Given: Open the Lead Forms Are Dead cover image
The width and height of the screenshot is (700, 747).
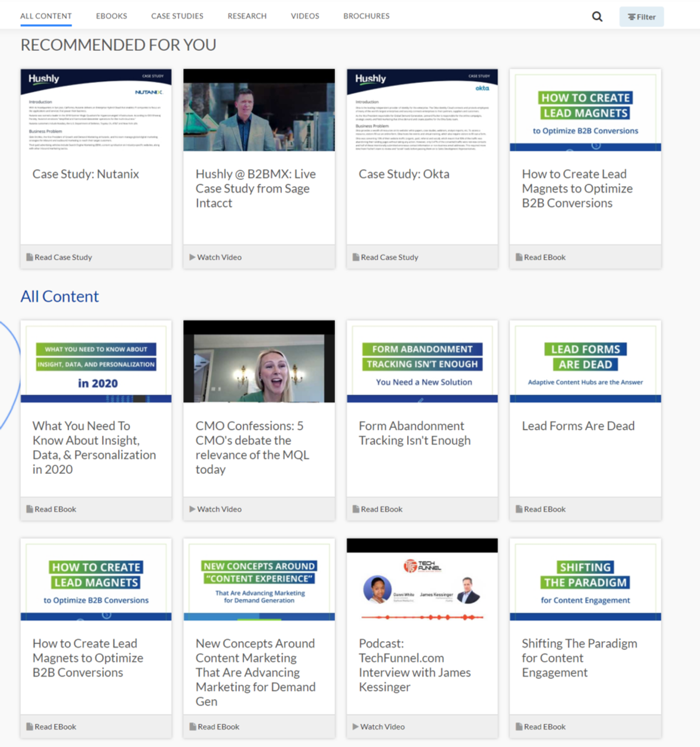Looking at the screenshot, I should pos(586,361).
